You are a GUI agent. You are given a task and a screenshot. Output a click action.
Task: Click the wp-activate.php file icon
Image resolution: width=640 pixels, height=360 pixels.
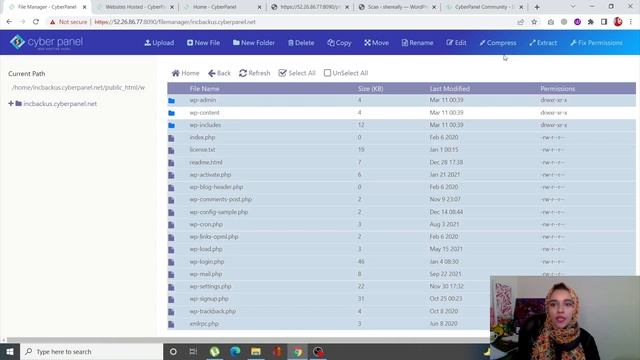click(x=171, y=175)
